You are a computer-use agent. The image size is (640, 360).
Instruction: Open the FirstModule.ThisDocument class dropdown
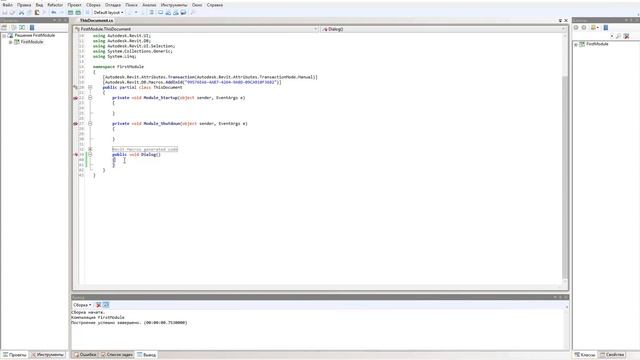[196, 29]
